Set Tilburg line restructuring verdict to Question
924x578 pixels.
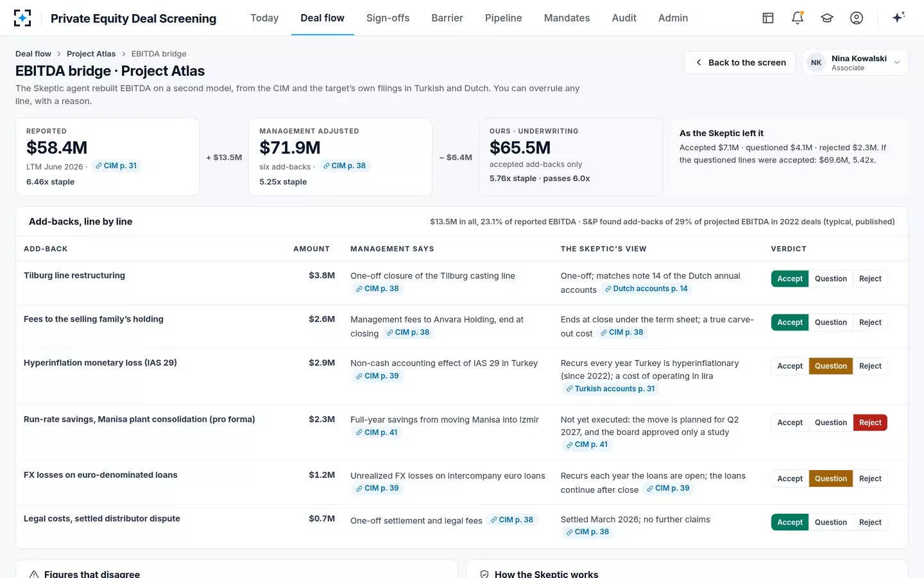[830, 279]
